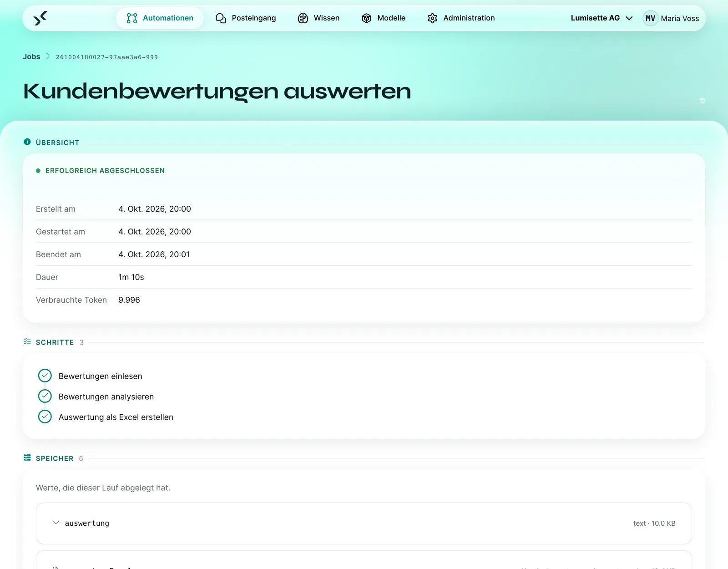Viewport: 728px width, 569px height.
Task: Click the Speicher section heading
Action: coord(55,458)
